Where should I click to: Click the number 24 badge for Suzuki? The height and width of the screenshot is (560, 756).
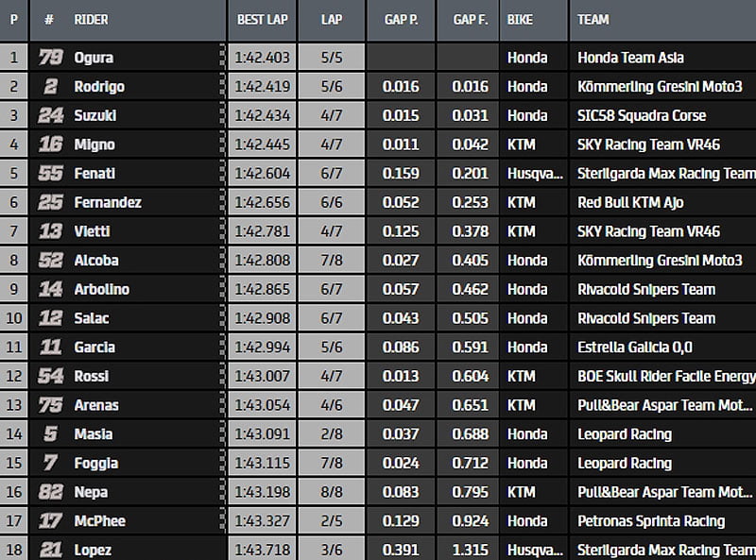51,115
